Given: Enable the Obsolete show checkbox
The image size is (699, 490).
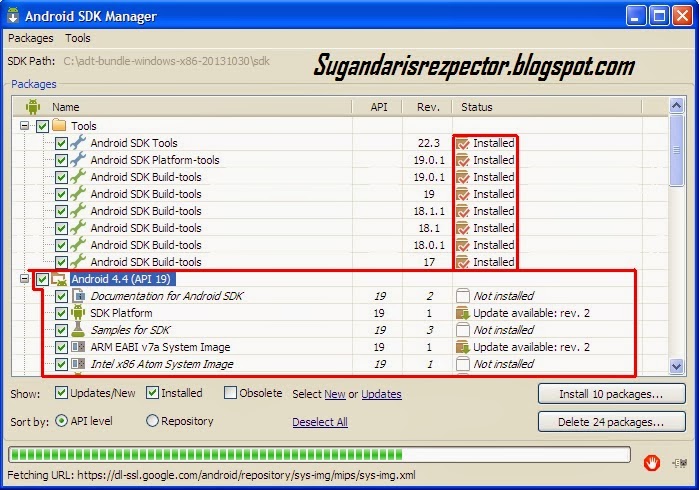Looking at the screenshot, I should click(x=230, y=393).
